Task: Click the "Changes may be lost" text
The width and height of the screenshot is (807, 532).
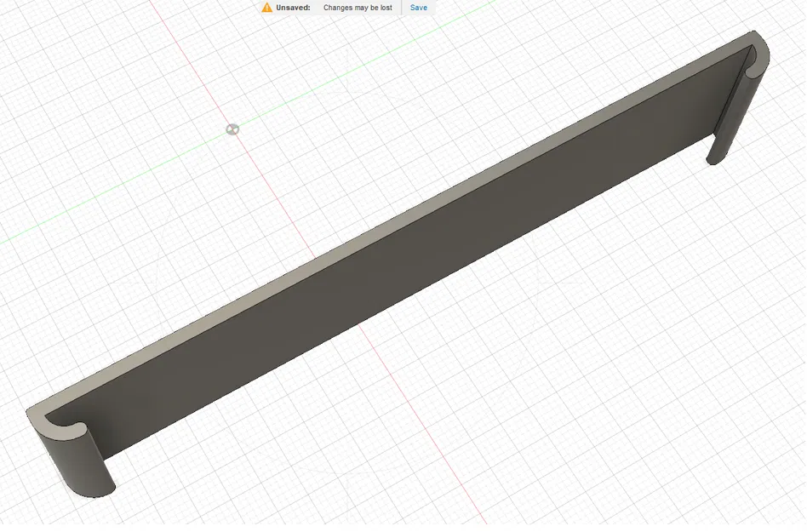Action: click(x=358, y=8)
